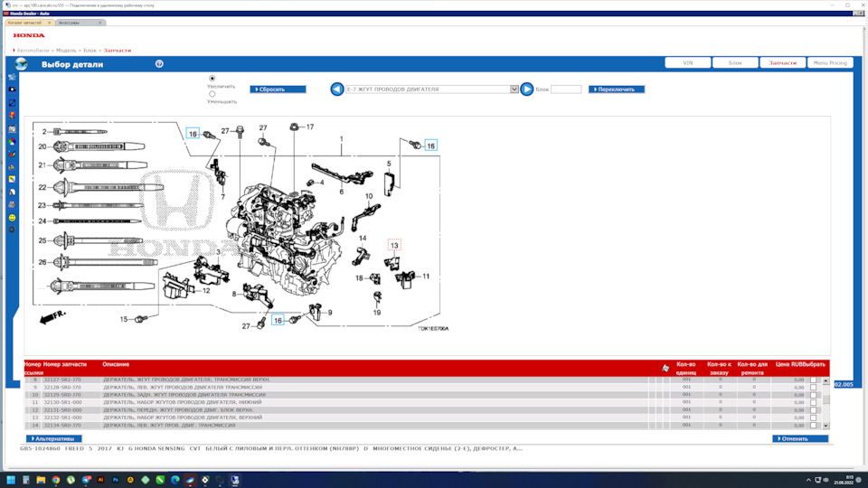Viewport: 868px width, 488px height.
Task: Click the diagonal arrow resize sidebar icon
Action: click(x=12, y=102)
